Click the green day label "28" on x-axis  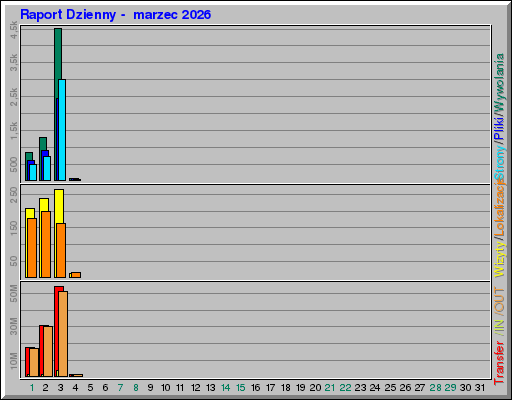click(x=435, y=388)
